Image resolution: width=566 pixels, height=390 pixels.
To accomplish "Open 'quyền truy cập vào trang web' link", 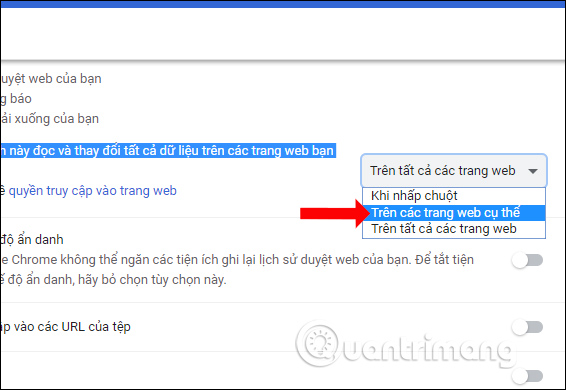I will (x=92, y=191).
